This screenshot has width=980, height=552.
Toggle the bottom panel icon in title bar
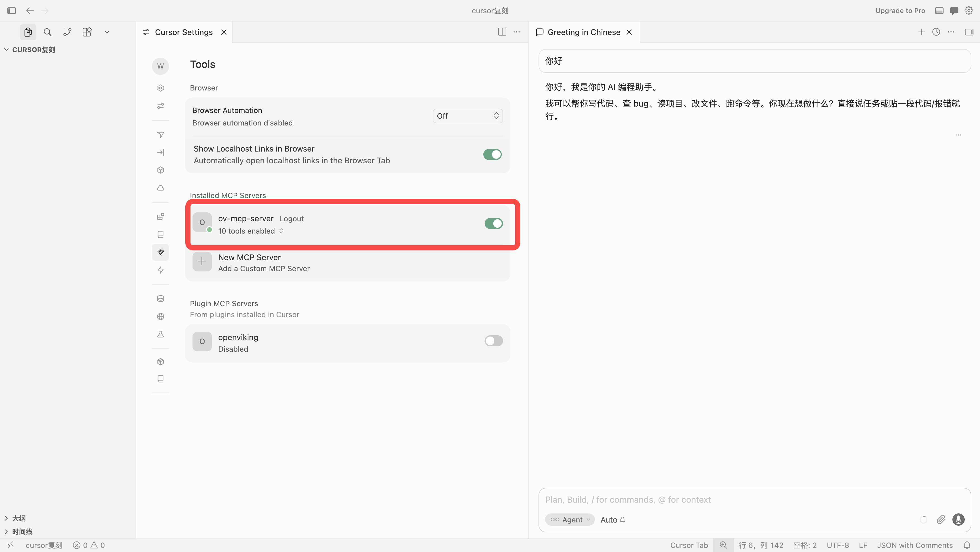click(939, 11)
